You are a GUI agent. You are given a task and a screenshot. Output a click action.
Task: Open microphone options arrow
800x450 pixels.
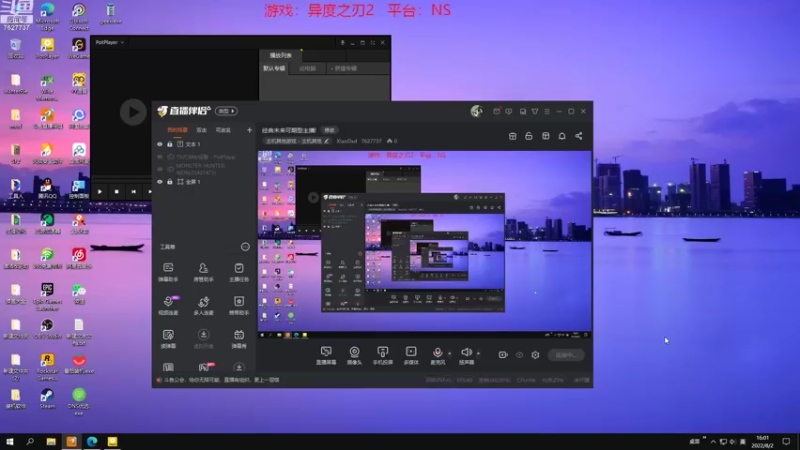coord(449,353)
